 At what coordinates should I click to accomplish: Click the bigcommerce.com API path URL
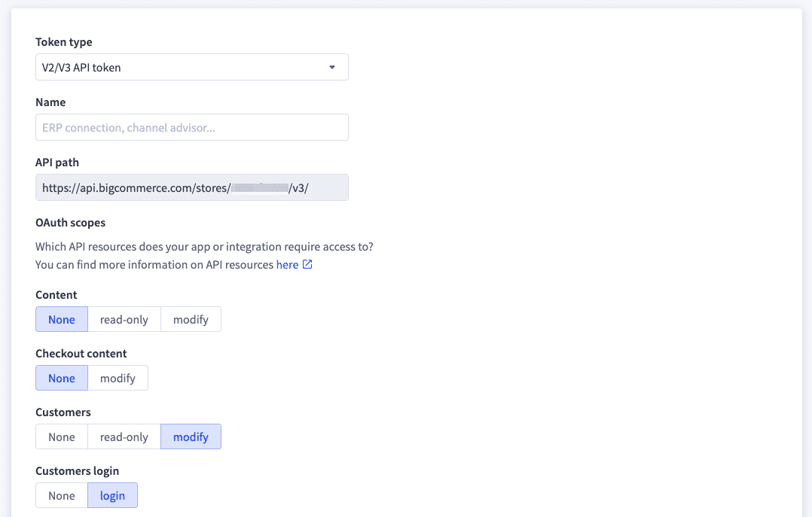pos(192,187)
